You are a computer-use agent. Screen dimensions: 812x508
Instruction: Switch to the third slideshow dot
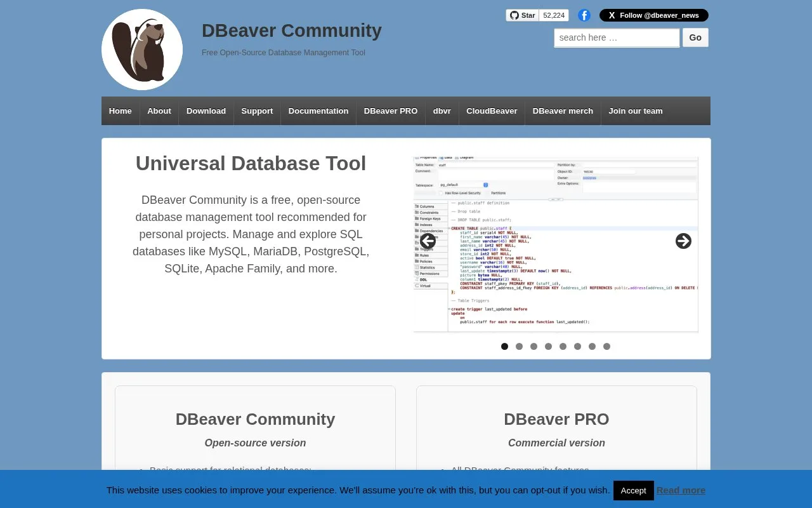coord(534,347)
